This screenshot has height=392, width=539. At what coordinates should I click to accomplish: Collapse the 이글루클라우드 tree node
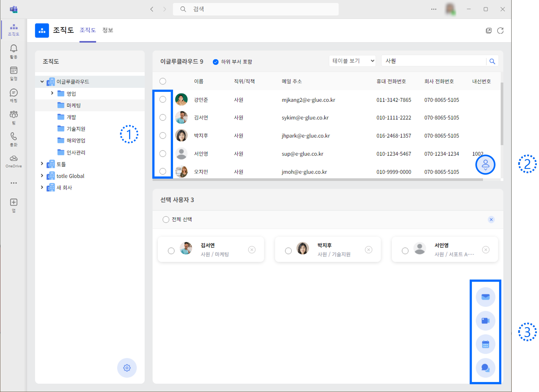[x=42, y=82]
